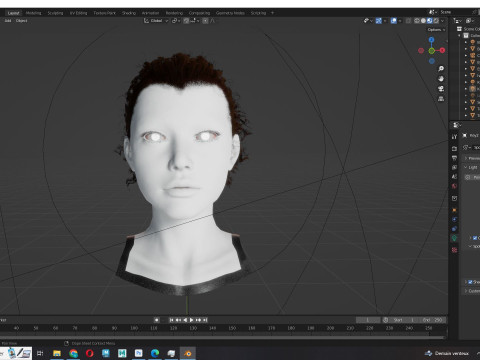This screenshot has width=480, height=360.
Task: Open the Texture Paint workspace tab
Action: pos(104,13)
